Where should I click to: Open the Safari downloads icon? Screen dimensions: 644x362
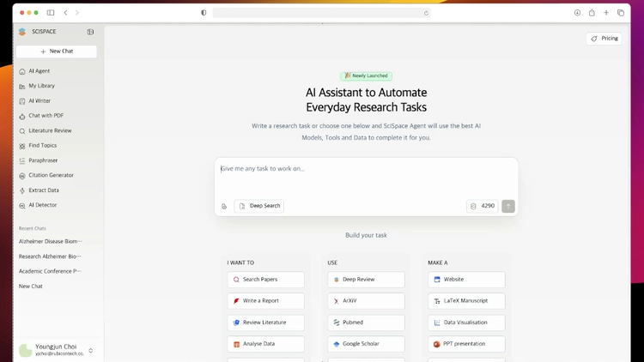[x=577, y=13]
